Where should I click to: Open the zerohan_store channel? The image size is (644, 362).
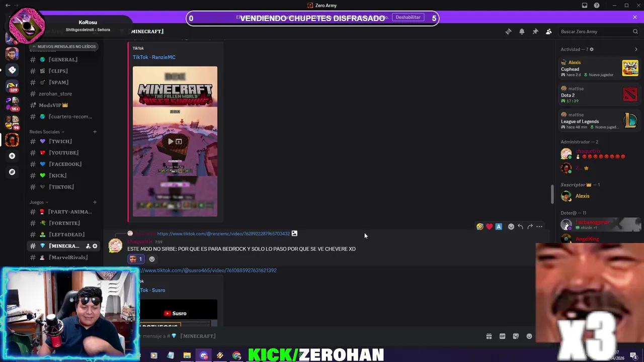click(63, 94)
